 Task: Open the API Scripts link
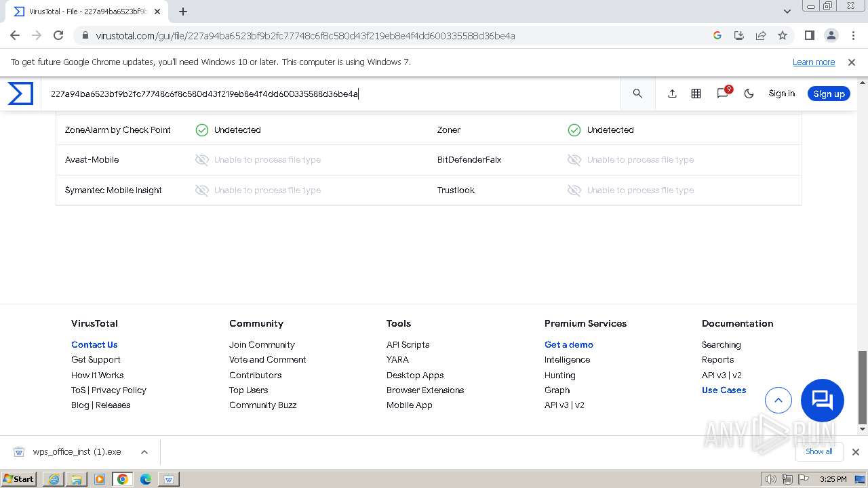[408, 344]
